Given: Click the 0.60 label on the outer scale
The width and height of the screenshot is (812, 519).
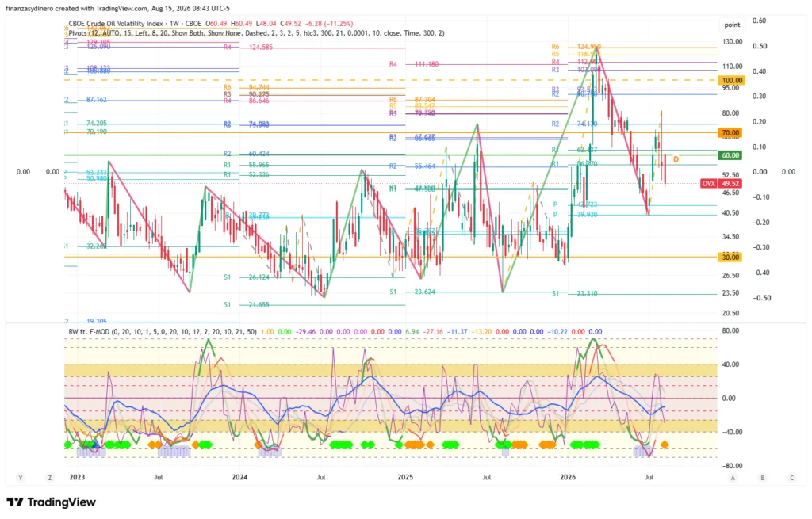Looking at the screenshot, I should tap(759, 21).
